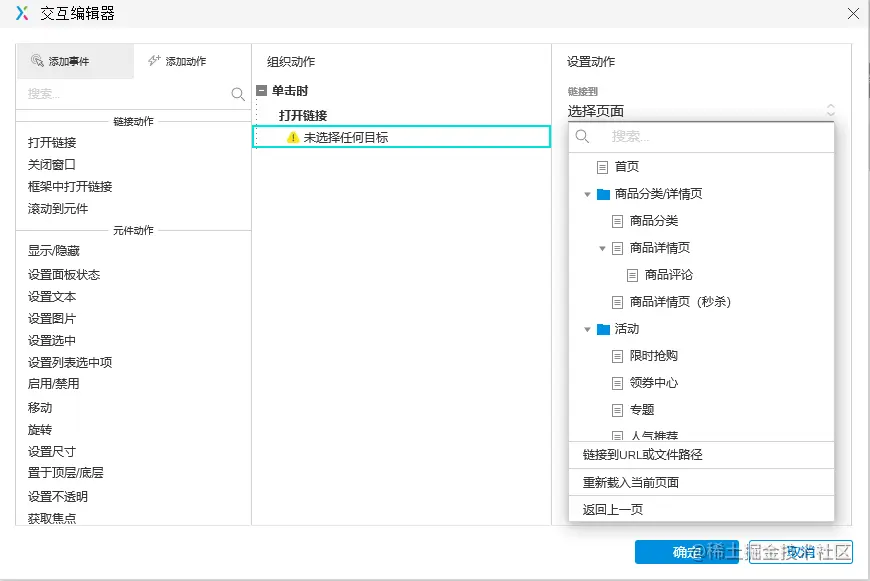Select 返回上一页 option
The image size is (870, 581).
[x=701, y=509]
